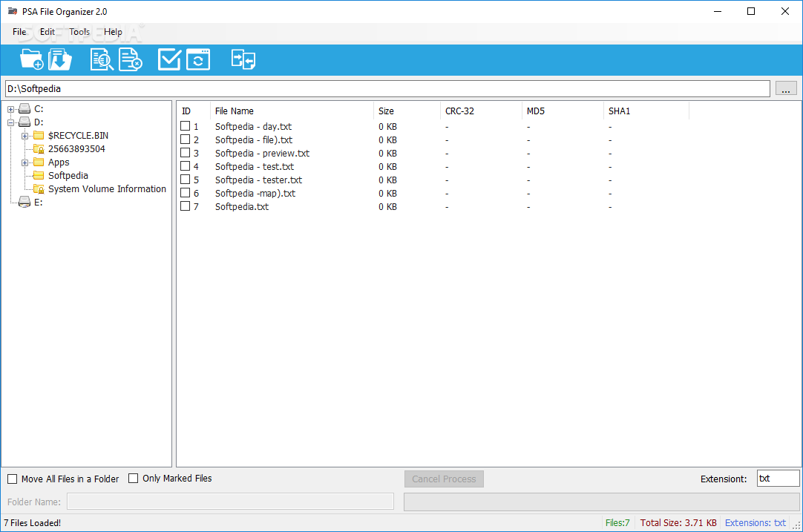Click the add folder toolbar icon
Image resolution: width=803 pixels, height=532 pixels.
[31, 59]
